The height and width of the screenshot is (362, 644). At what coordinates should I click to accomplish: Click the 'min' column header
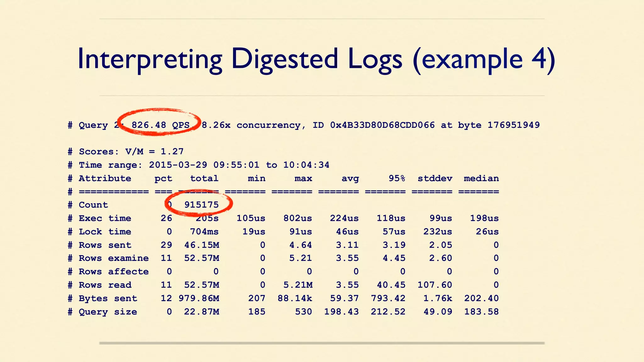click(257, 178)
